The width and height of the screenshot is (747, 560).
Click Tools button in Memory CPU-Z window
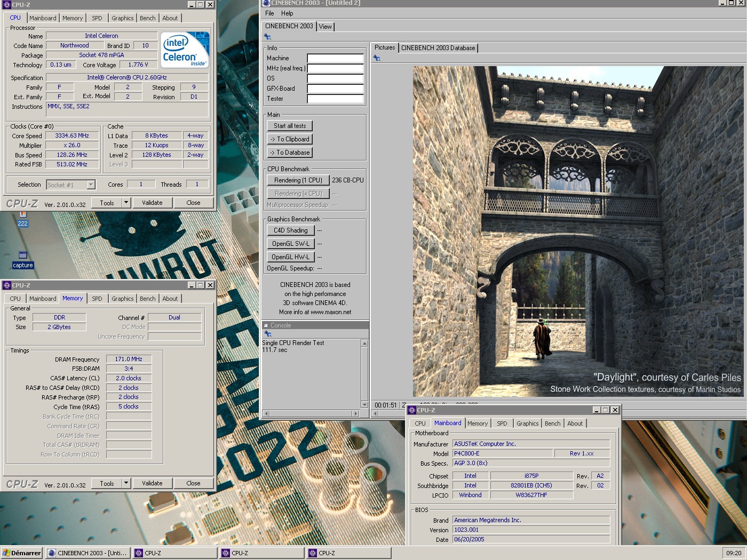[107, 483]
